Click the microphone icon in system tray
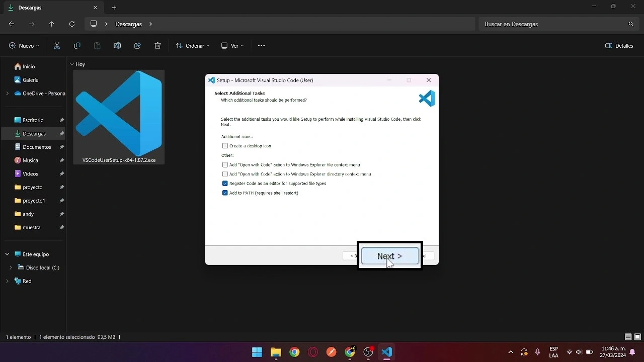 tap(538, 352)
